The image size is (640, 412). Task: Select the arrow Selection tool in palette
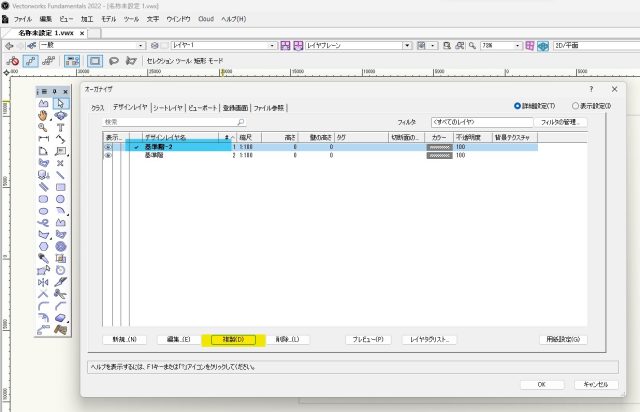tap(60, 103)
